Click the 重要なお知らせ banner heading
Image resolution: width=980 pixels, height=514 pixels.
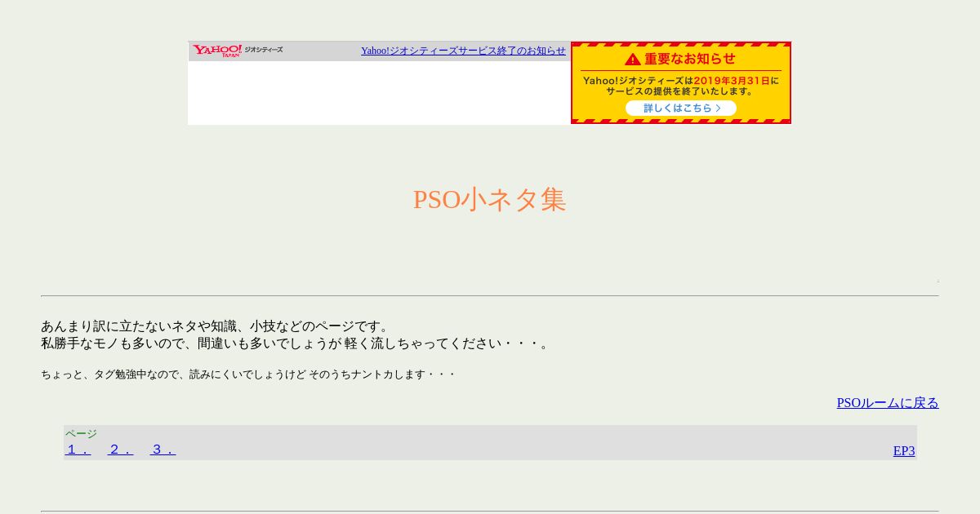tap(690, 59)
